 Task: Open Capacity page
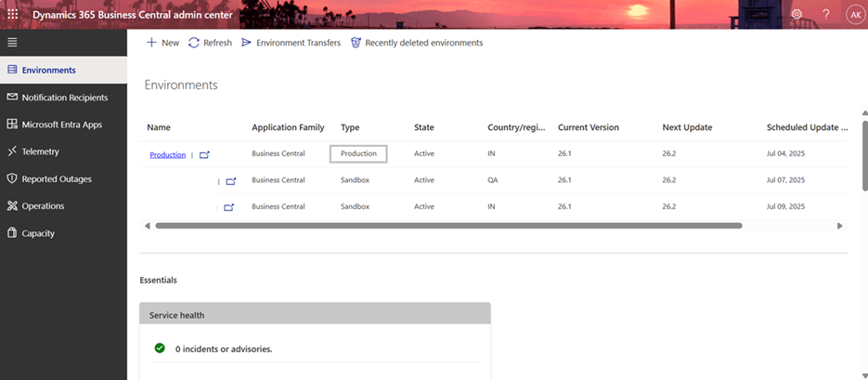38,233
